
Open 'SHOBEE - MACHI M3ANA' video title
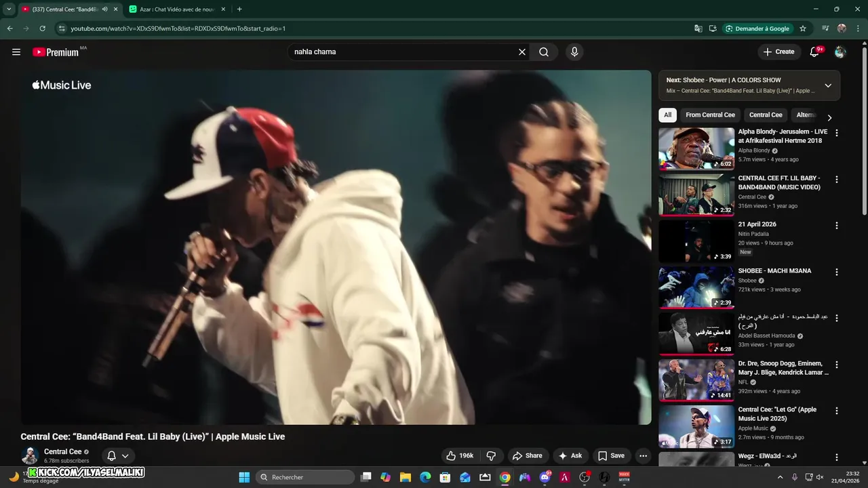tap(774, 270)
